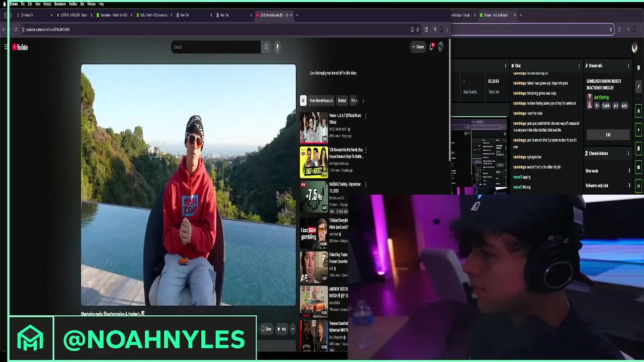Image resolution: width=644 pixels, height=362 pixels.
Task: Advance the filter chips with the arrow
Action: pyautogui.click(x=363, y=101)
